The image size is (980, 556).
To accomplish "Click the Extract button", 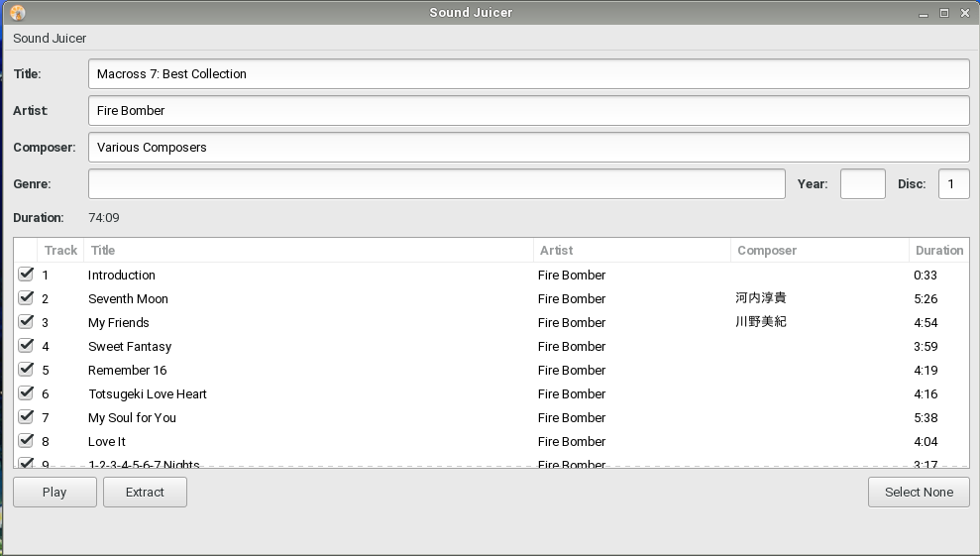I will pos(145,493).
